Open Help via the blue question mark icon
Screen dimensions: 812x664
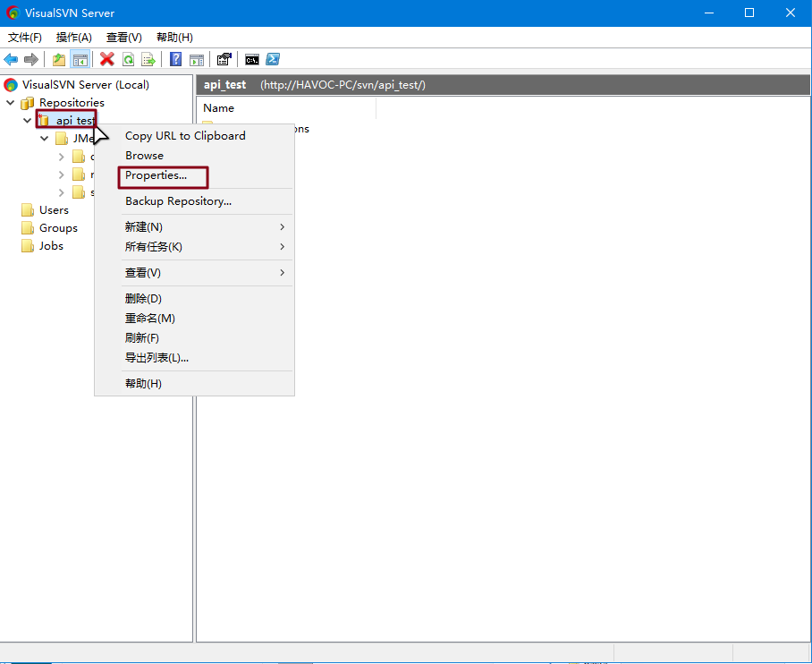[175, 60]
